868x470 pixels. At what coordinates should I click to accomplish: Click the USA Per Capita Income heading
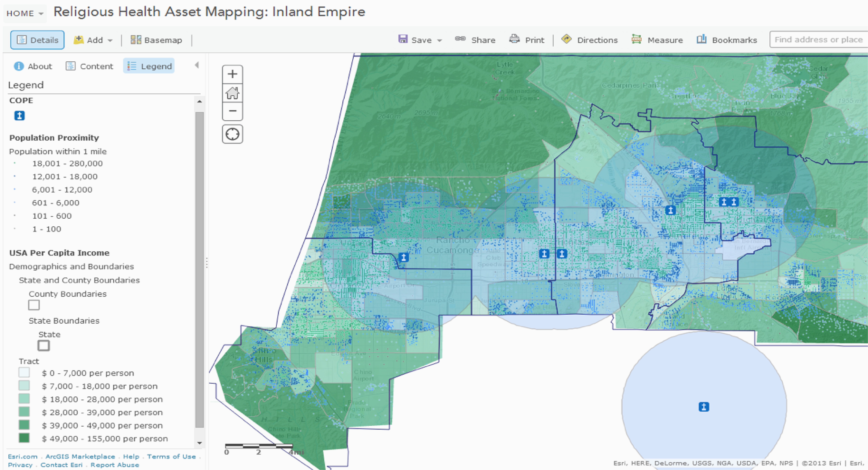(59, 253)
